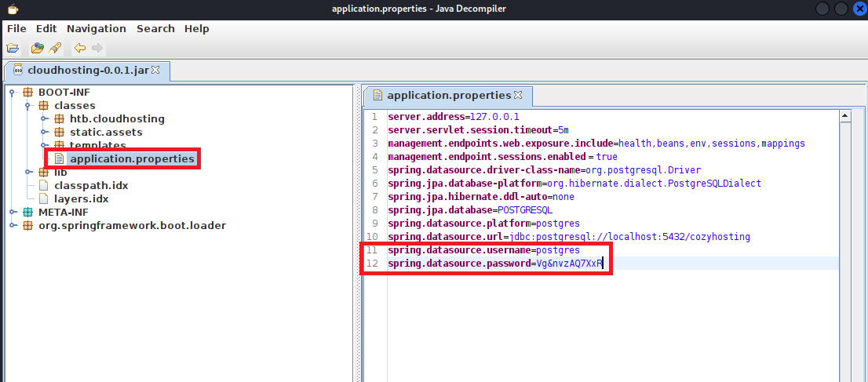Select application.properties in the tree

(131, 159)
